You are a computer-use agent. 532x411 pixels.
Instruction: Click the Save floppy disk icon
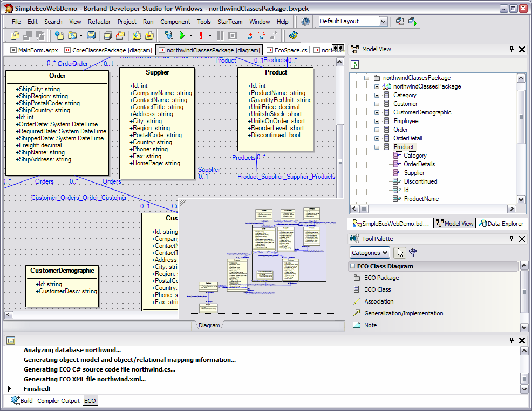pyautogui.click(x=91, y=36)
